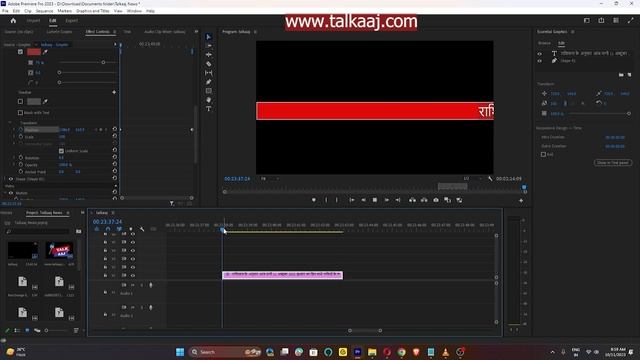Viewport: 640px width, 360px height.
Task: Click the Mark In button
Action: point(326,200)
